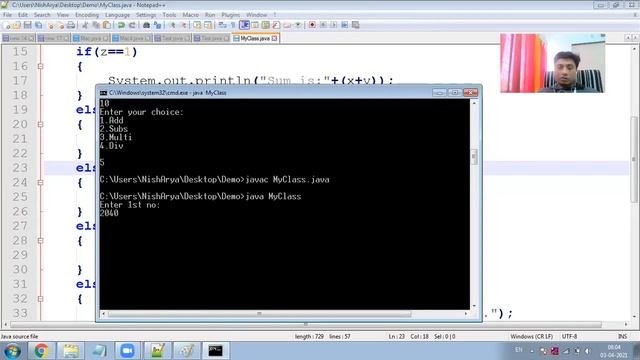Open the Encoding menu
640x360 pixels.
pyautogui.click(x=87, y=15)
